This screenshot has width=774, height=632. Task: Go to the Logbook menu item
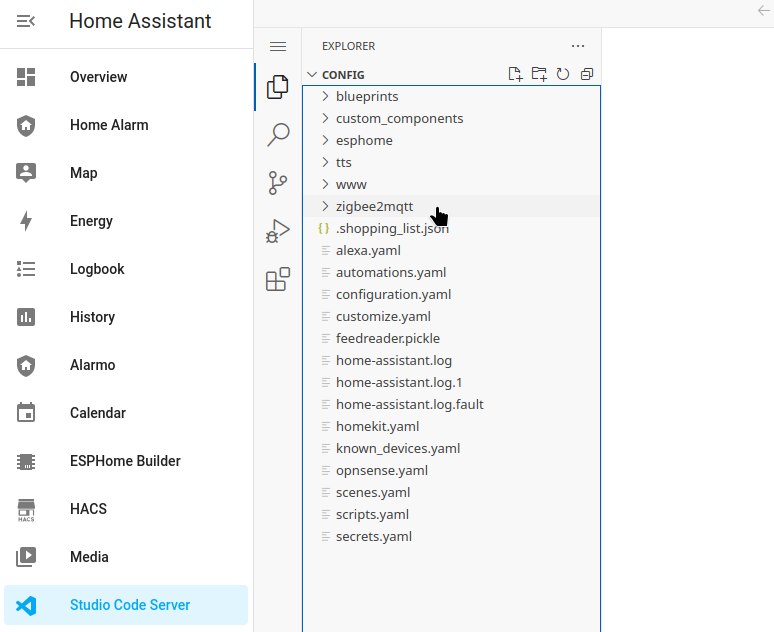tap(126, 269)
